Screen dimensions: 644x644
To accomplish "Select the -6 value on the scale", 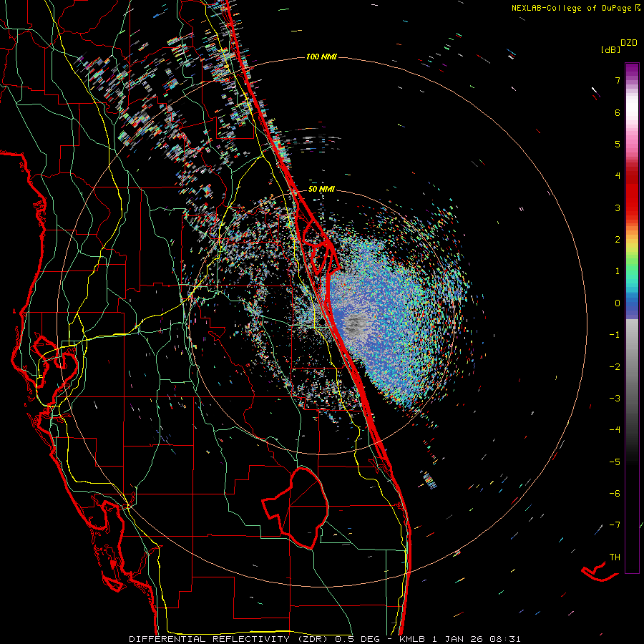I will 615,494.
